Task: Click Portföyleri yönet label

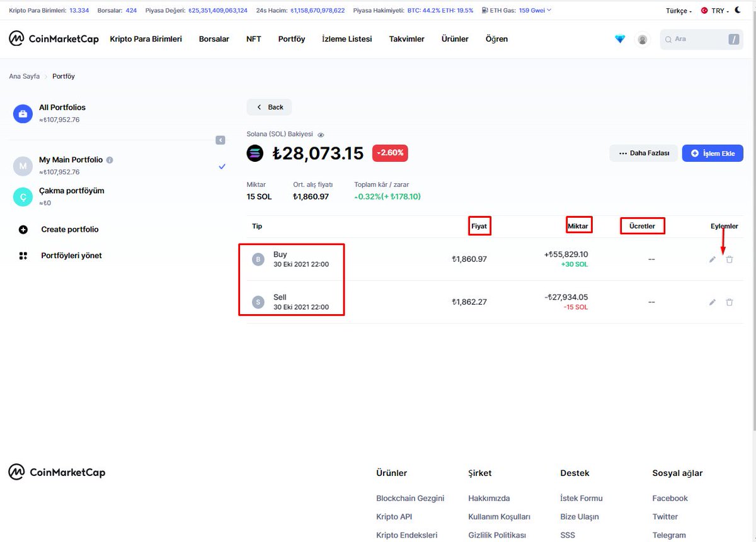Action: click(x=71, y=256)
